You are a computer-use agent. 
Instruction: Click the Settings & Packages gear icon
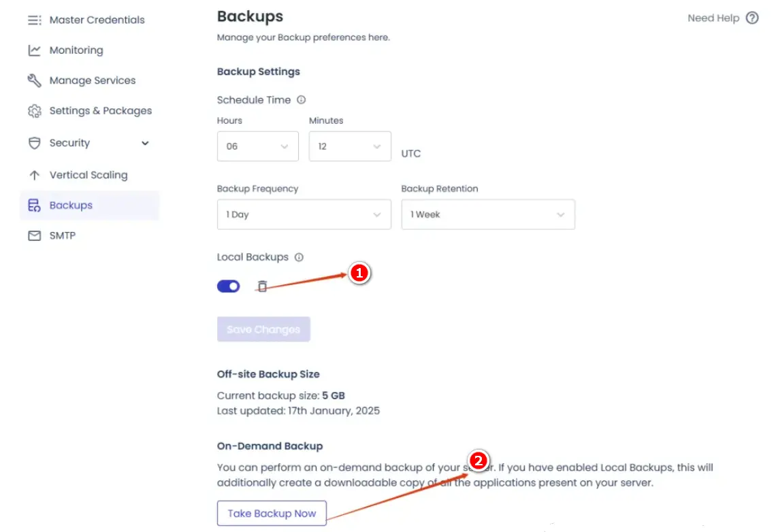coord(34,111)
